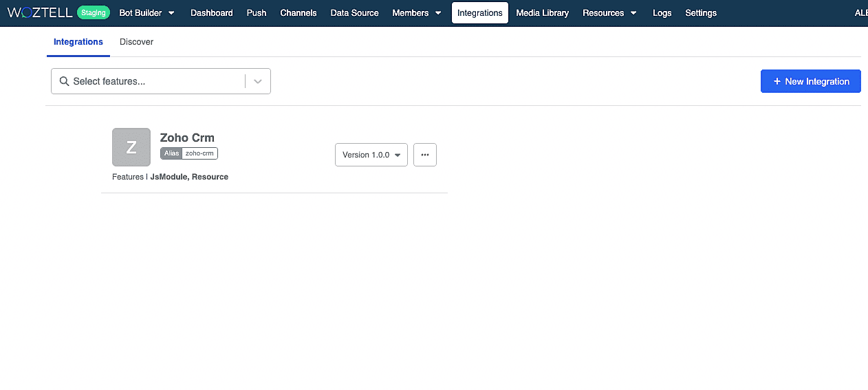Open the Data Source page
Viewport: 868px width, 390px height.
pyautogui.click(x=354, y=12)
